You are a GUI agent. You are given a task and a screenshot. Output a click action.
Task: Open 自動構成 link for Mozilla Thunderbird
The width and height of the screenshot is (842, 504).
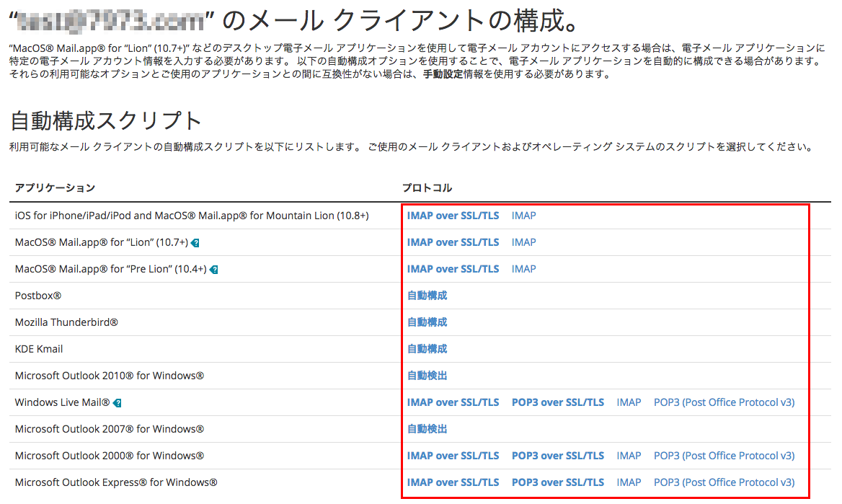427,322
